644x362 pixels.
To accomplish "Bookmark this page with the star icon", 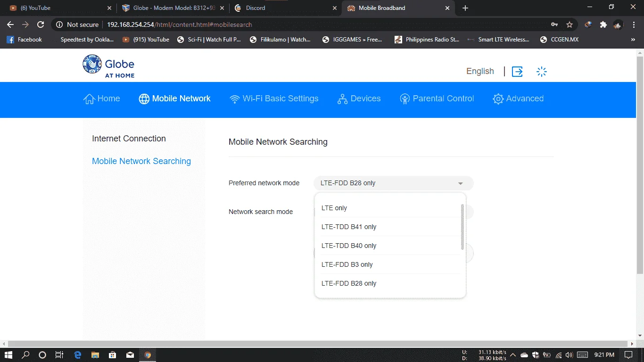I will (x=570, y=25).
